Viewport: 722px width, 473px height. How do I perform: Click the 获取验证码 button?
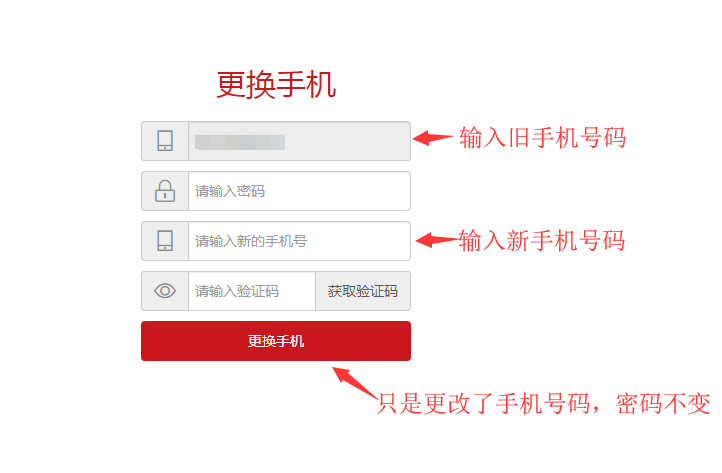pyautogui.click(x=363, y=291)
